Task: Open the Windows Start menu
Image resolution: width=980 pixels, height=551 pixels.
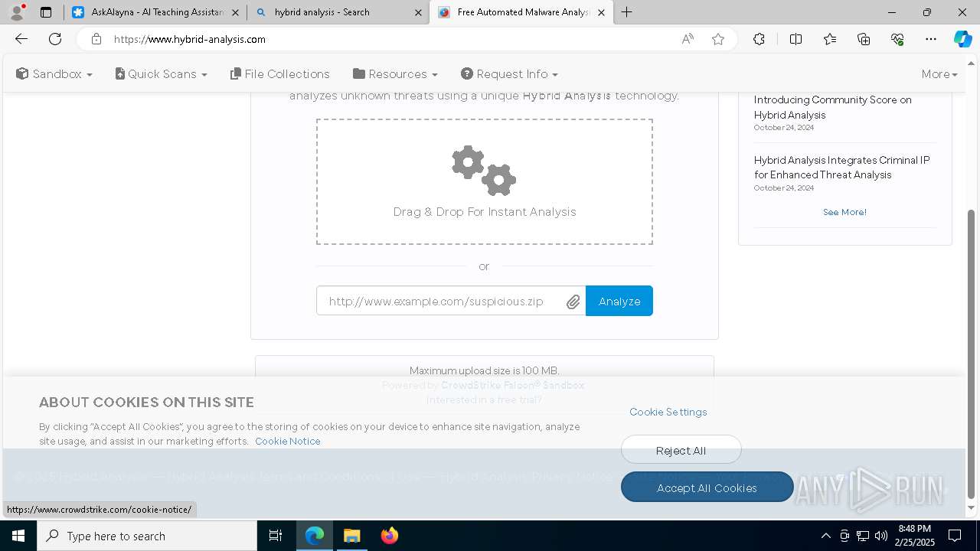Action: pos(18,536)
